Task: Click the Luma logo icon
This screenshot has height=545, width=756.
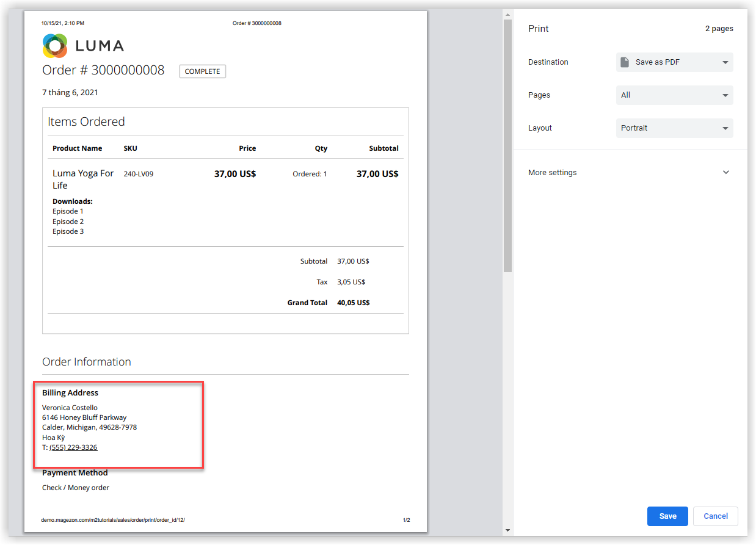Action: tap(55, 46)
